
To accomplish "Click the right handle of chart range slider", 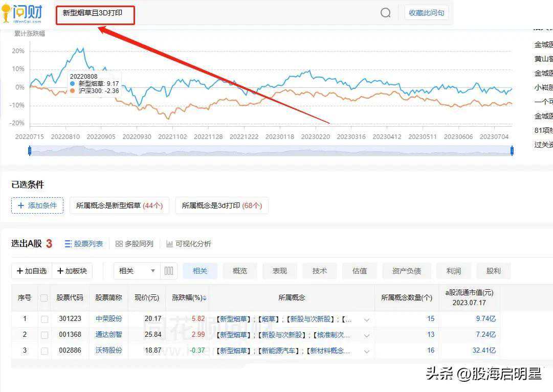I will [x=512, y=151].
